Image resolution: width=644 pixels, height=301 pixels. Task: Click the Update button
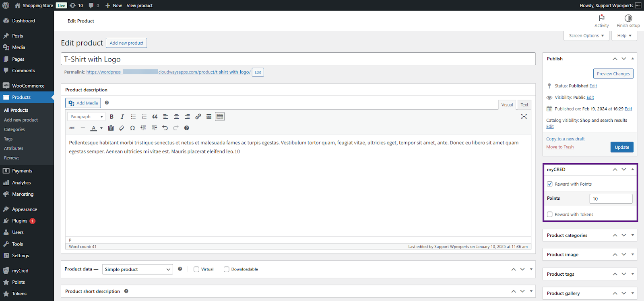(x=621, y=147)
